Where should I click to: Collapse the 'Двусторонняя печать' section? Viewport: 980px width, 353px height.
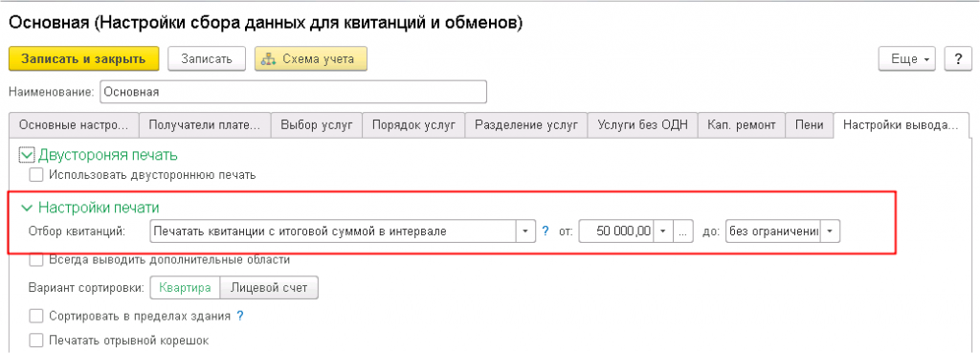(27, 155)
